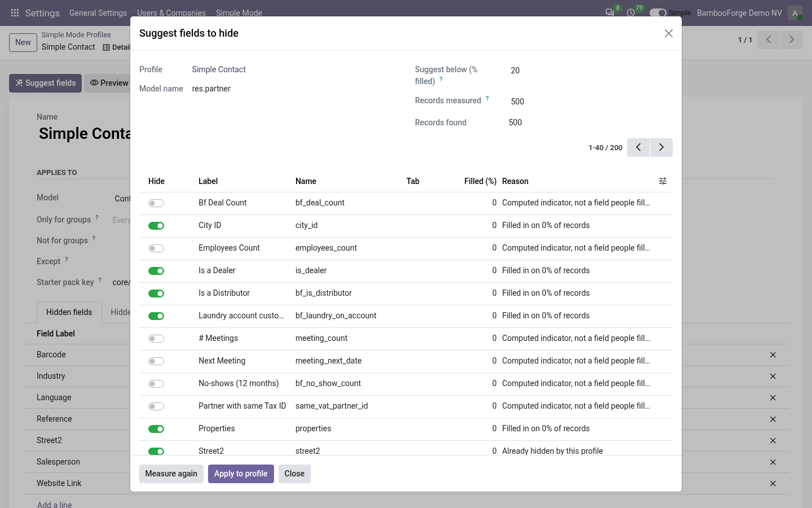The width and height of the screenshot is (812, 508).
Task: Go to next record in the pager
Action: click(x=791, y=40)
